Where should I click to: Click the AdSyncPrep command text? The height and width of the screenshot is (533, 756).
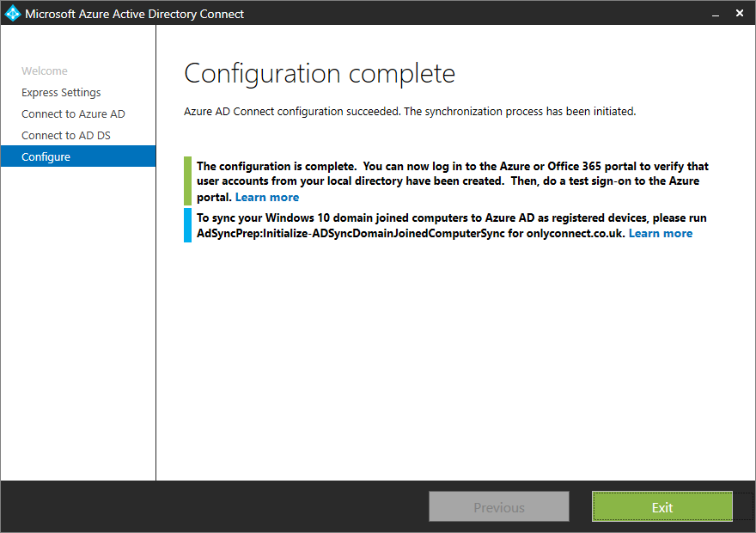point(351,234)
